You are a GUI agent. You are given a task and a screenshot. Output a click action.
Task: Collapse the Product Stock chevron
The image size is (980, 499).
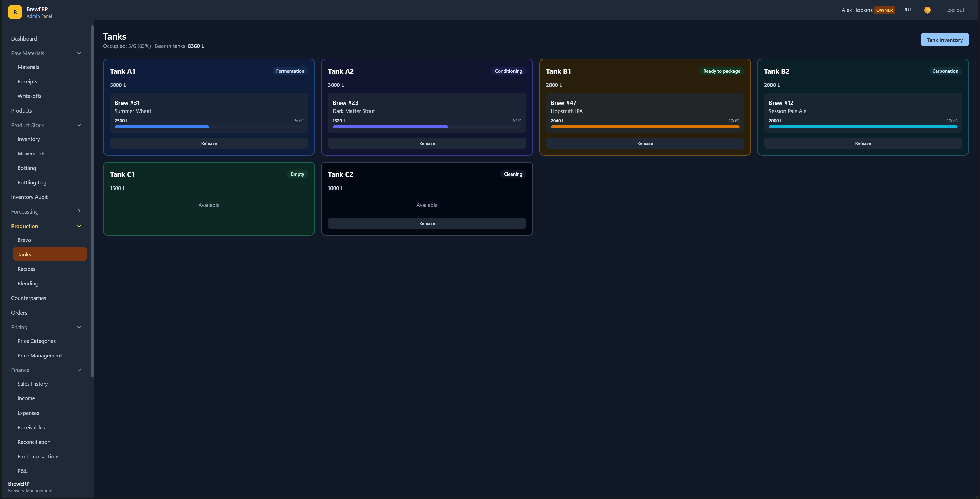click(x=79, y=125)
